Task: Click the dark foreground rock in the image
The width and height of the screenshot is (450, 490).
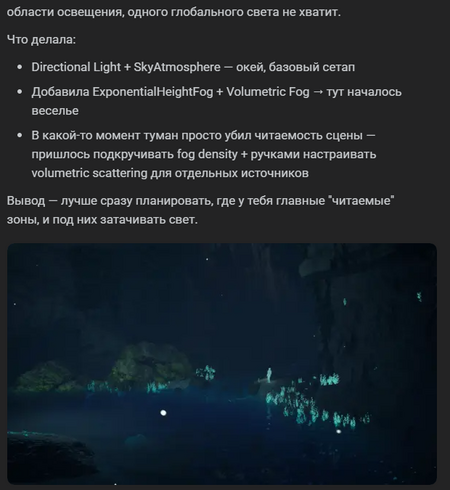Action: pos(45,455)
